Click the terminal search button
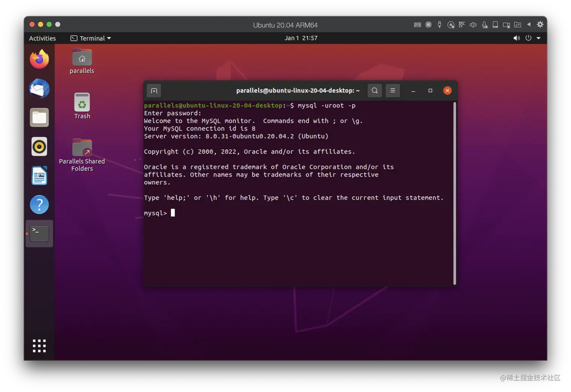 pos(375,91)
